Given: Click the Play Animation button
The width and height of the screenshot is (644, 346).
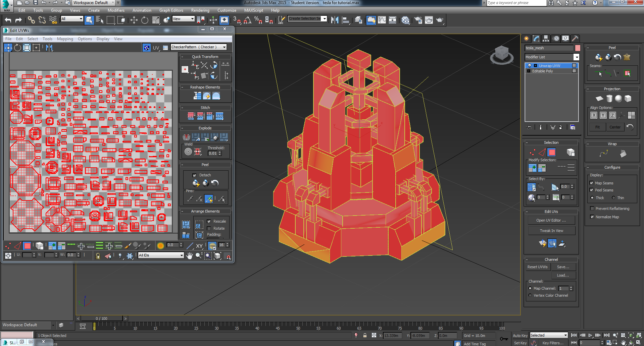Looking at the screenshot, I should coord(590,335).
